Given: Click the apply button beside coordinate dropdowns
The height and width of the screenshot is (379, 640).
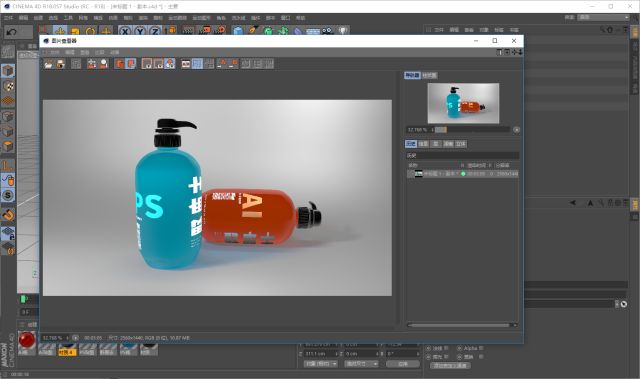Looking at the screenshot, I should click(x=403, y=363).
